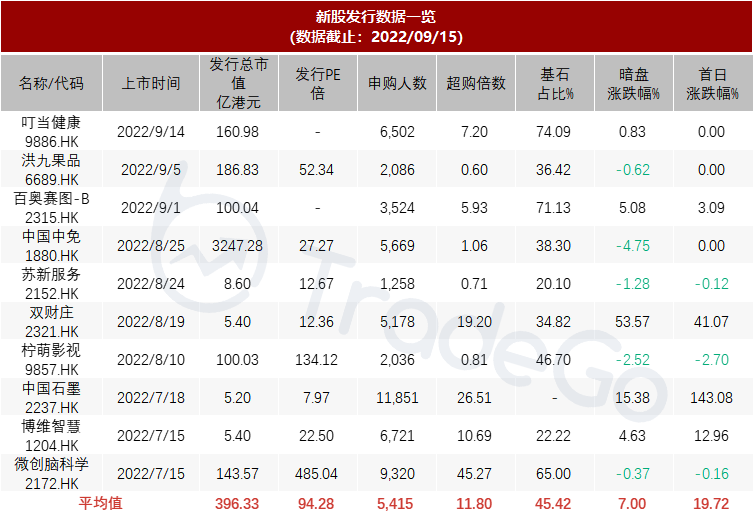Click the subscriber count 9,320
The width and height of the screenshot is (753, 514).
(x=397, y=473)
